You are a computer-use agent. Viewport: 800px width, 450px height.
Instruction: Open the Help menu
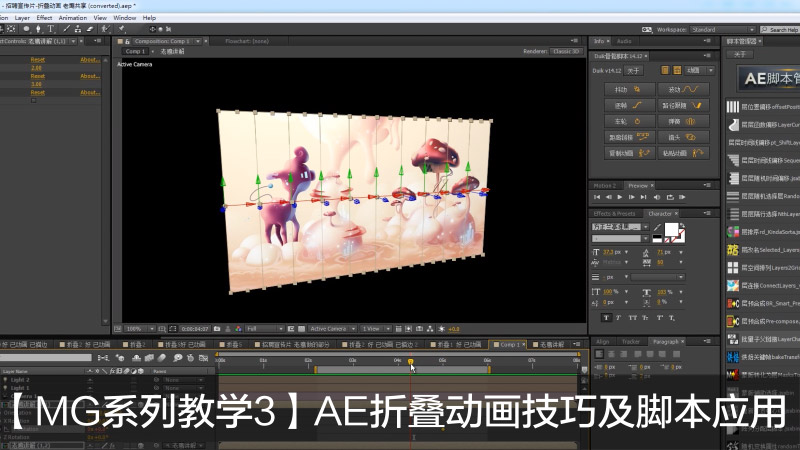pyautogui.click(x=149, y=17)
